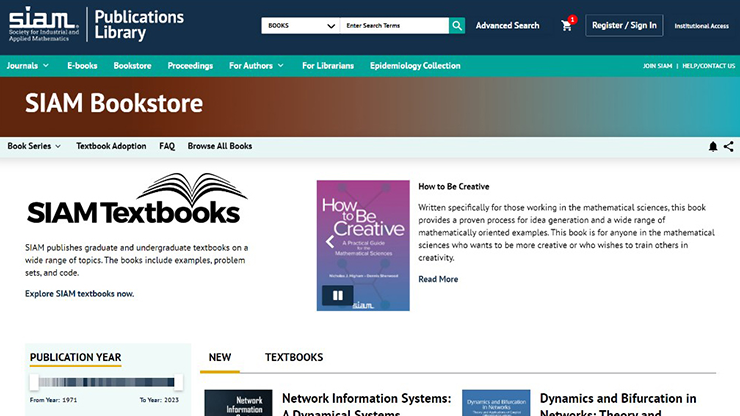Open the shopping cart icon
This screenshot has width=740, height=416.
[x=567, y=25]
